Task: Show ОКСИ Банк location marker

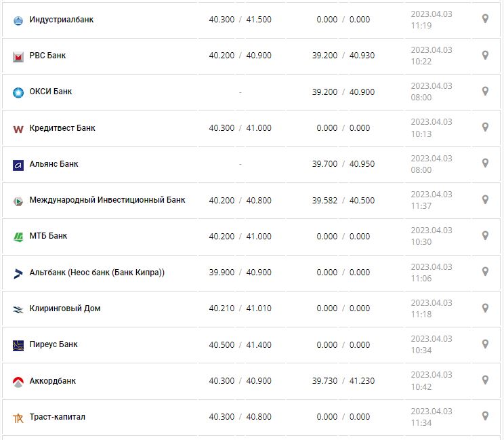Action: tap(485, 91)
